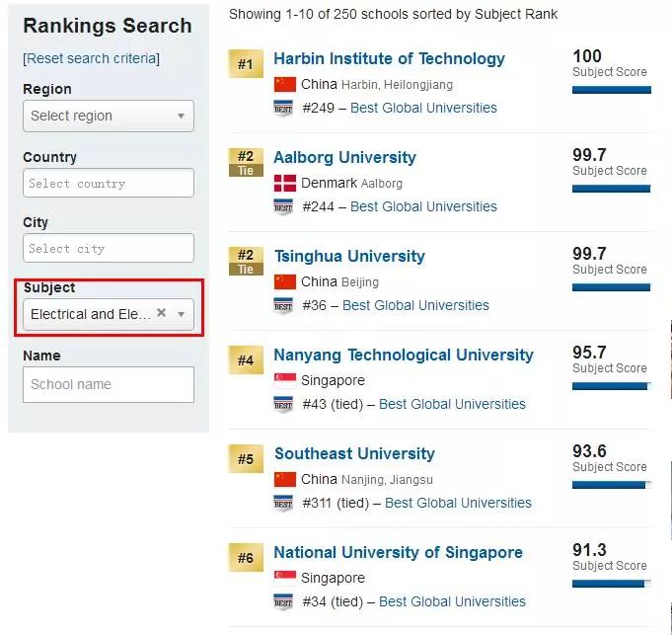Click the #1 gold rank badge

(x=246, y=64)
